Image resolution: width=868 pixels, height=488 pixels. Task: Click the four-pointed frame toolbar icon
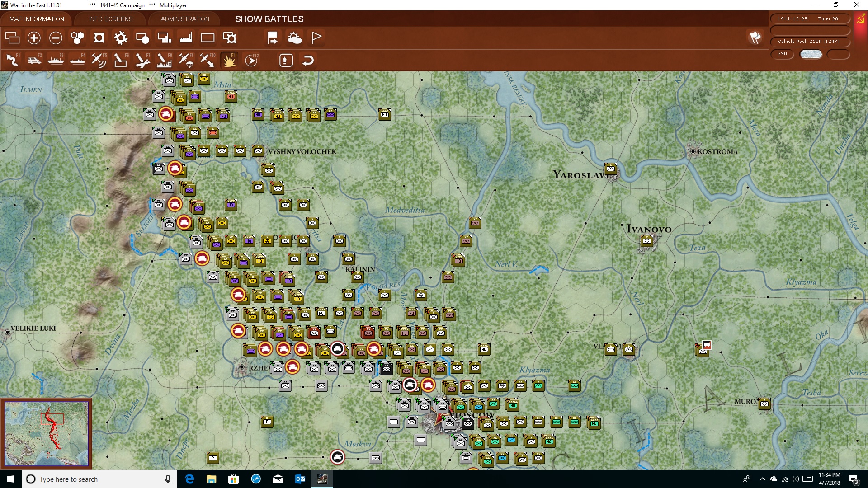click(99, 38)
